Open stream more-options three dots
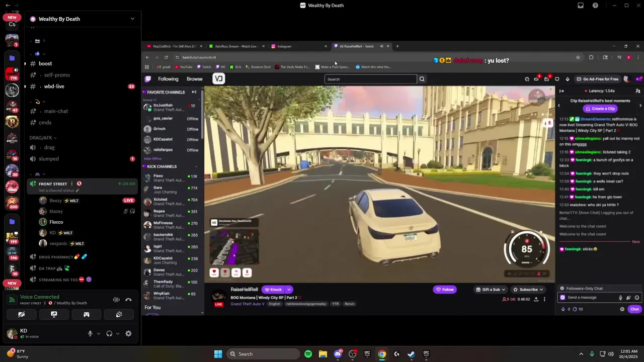This screenshot has height=362, width=644. (544, 299)
